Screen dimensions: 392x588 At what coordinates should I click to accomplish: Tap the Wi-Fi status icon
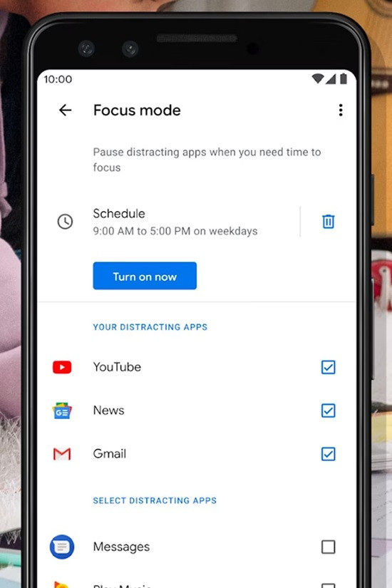[318, 78]
